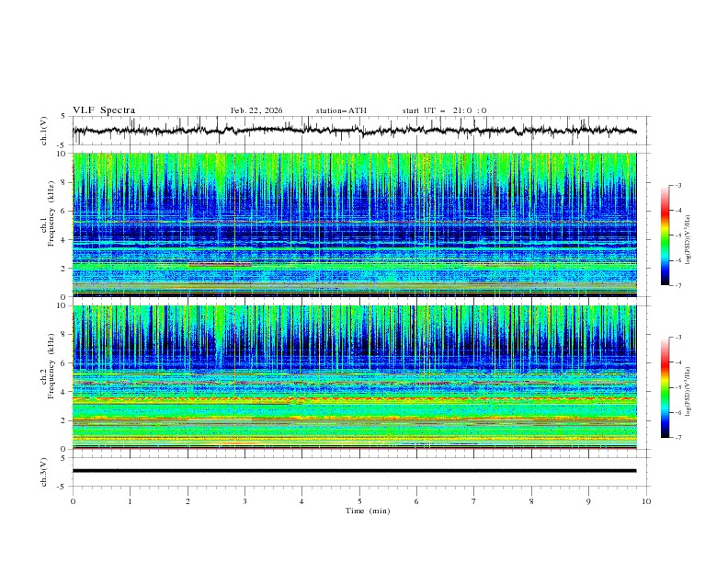Click time axis tick label "9"
Image resolution: width=728 pixels, height=563 pixels.
(588, 501)
